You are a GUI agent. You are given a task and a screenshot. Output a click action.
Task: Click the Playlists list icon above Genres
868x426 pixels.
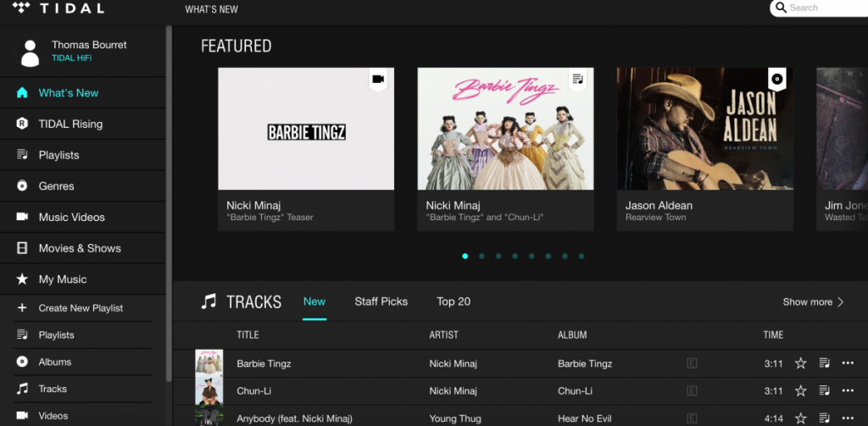(x=22, y=154)
